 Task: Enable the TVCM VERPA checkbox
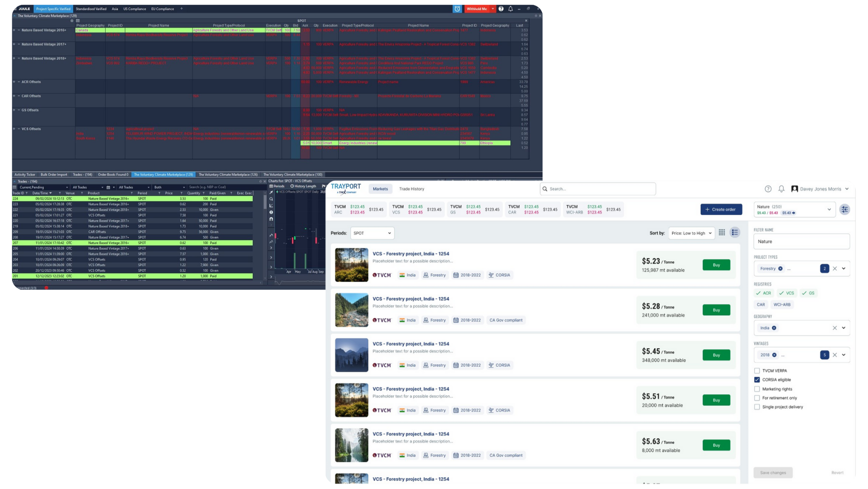[x=757, y=370]
